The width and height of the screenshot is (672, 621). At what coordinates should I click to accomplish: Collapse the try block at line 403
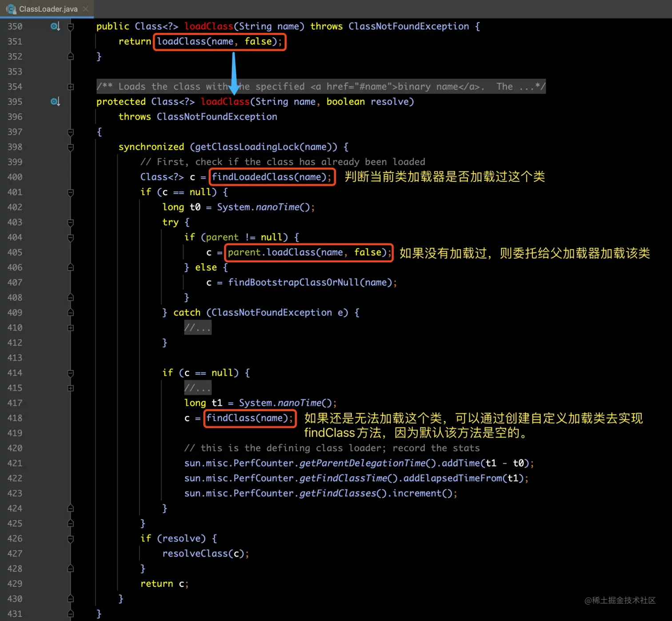point(71,222)
